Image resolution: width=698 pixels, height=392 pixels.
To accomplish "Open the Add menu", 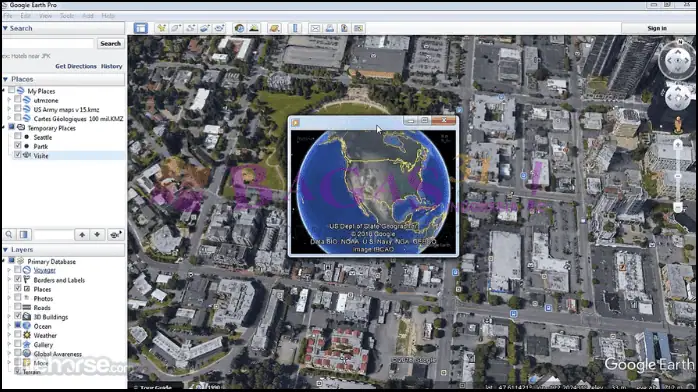I will (88, 16).
